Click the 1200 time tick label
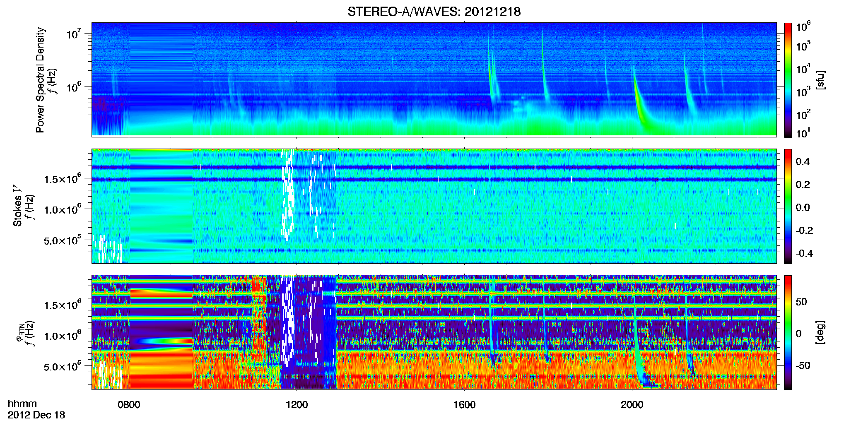The height and width of the screenshot is (447, 868). pos(297,405)
